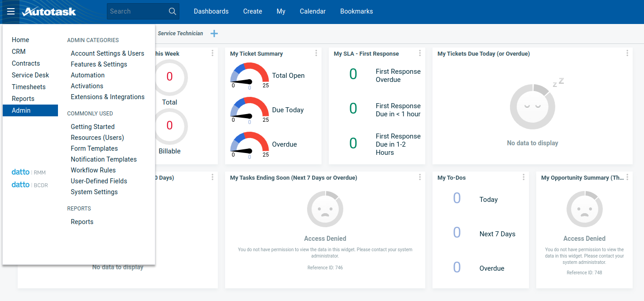Open the Dashboards top menu
The image size is (644, 301).
click(211, 11)
